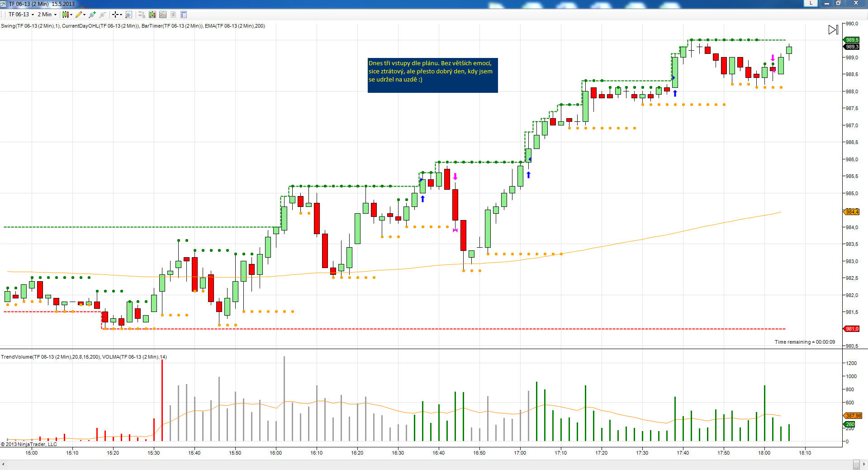Click the EMA 200 indicator label
Screen dimensions: 868x470
(x=235, y=26)
